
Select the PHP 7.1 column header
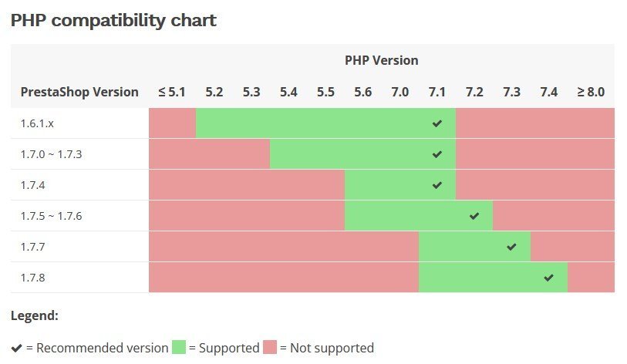(437, 92)
